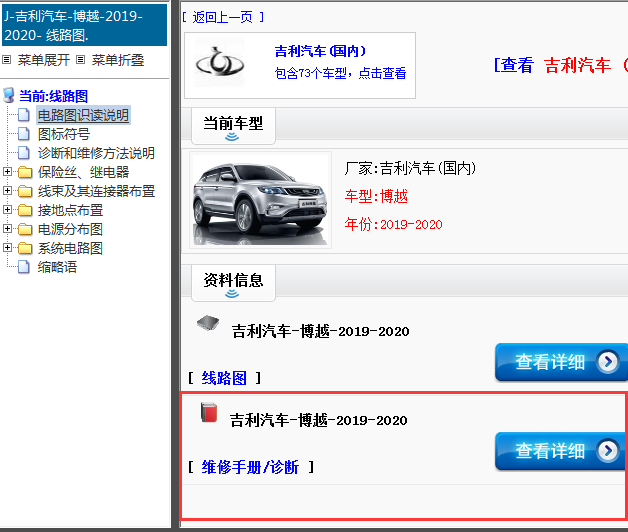Screen dimensions: 628x532
Task: Click the 车型:博越 text
Action: point(376,196)
